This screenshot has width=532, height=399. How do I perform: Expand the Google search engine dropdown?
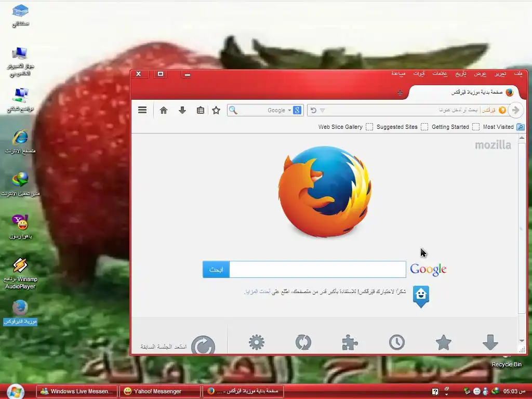[x=289, y=110]
